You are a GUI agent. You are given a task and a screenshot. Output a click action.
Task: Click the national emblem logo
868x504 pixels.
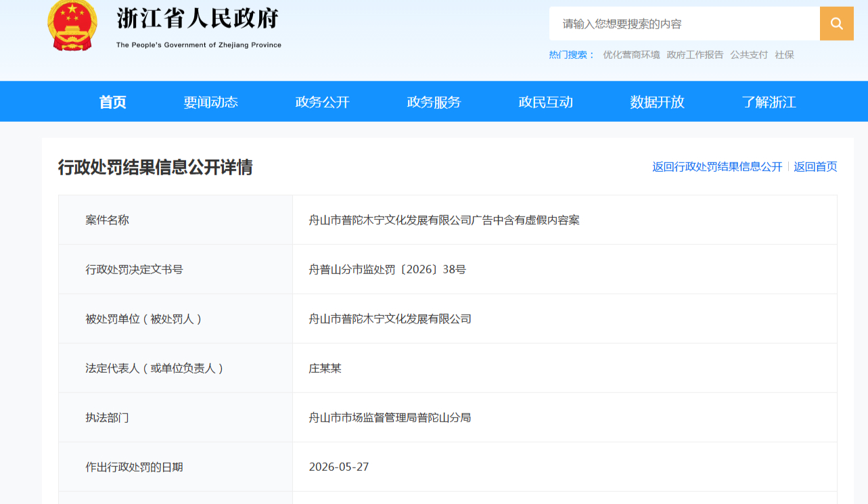[x=72, y=25]
